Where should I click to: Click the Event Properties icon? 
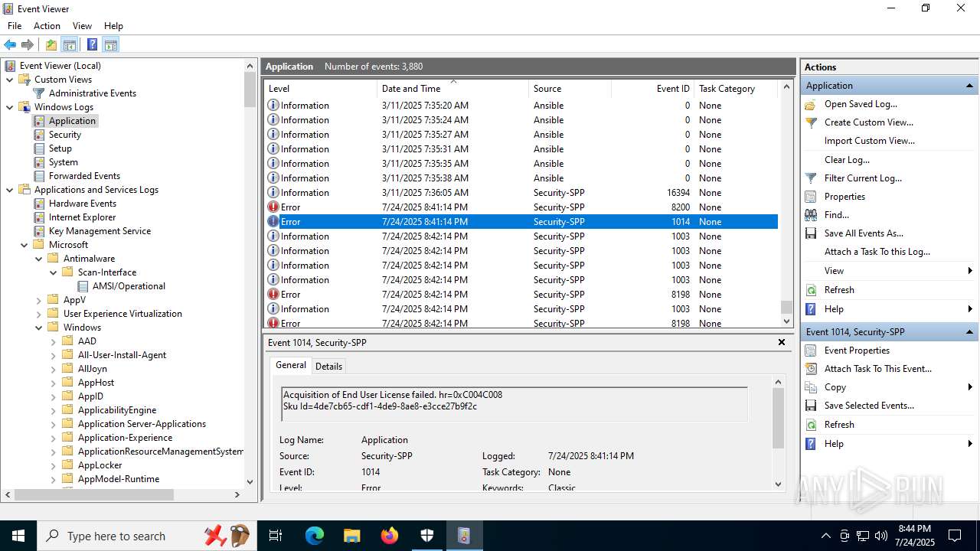pos(812,350)
